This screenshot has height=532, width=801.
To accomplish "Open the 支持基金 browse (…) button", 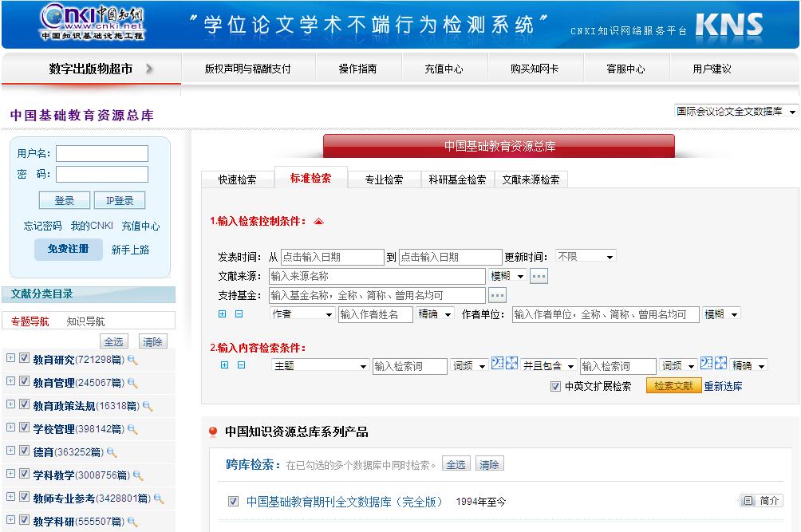I will click(497, 295).
